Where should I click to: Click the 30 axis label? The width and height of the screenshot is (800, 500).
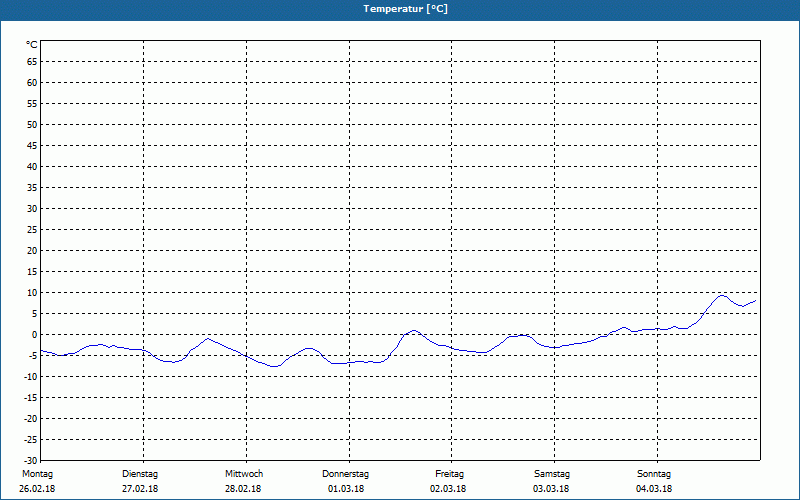[x=32, y=209]
